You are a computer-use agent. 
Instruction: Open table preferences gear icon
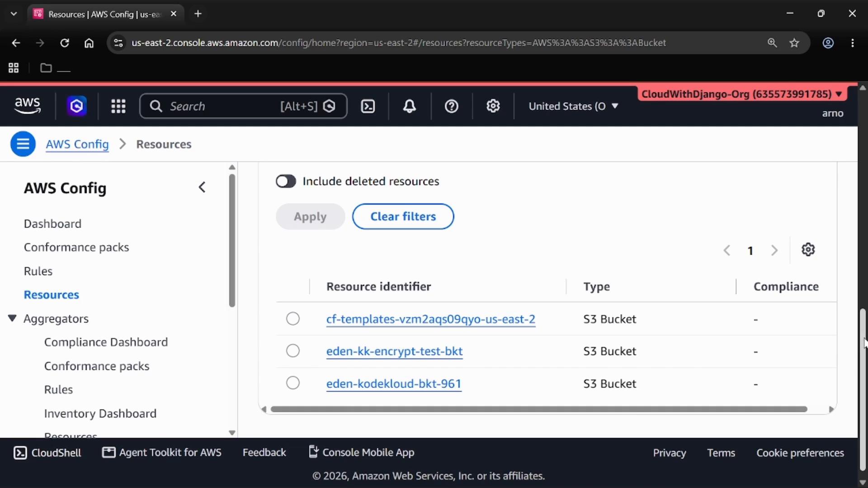click(808, 250)
